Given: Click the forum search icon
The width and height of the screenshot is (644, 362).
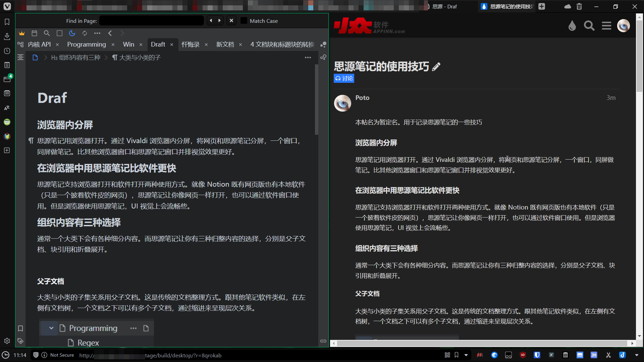Looking at the screenshot, I should (x=589, y=26).
